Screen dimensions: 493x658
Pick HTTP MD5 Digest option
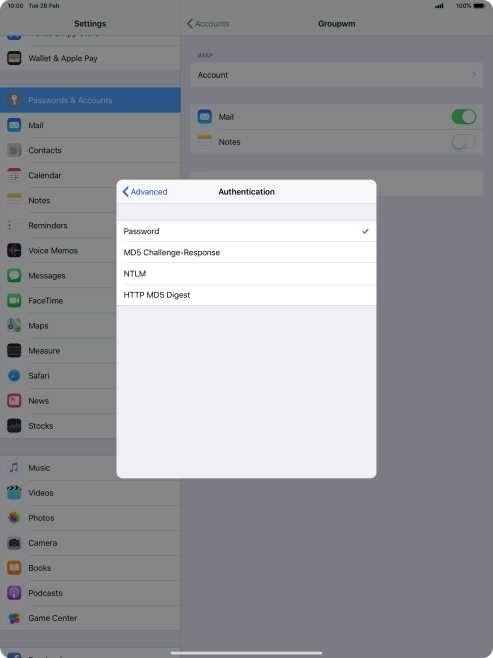pos(246,295)
